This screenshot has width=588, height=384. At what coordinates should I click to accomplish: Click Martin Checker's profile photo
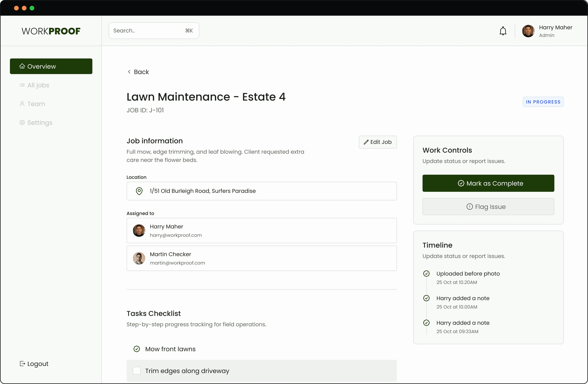139,258
